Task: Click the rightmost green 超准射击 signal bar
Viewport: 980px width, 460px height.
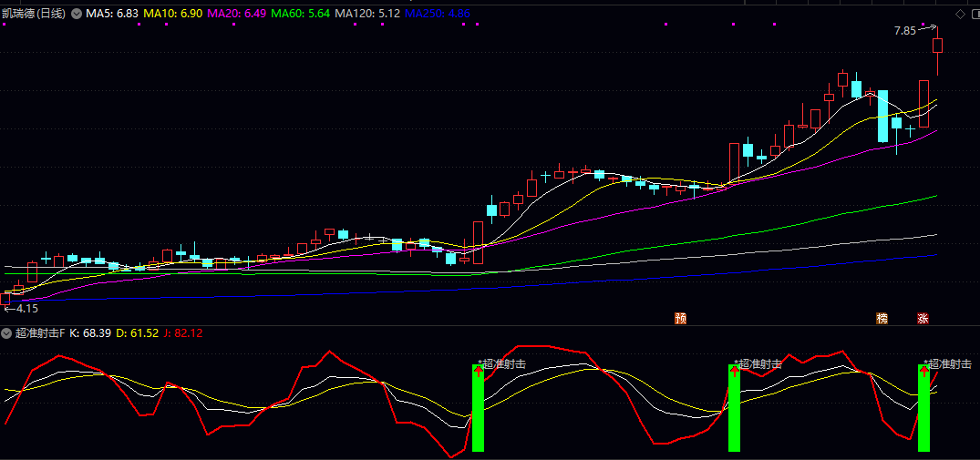Action: click(923, 408)
